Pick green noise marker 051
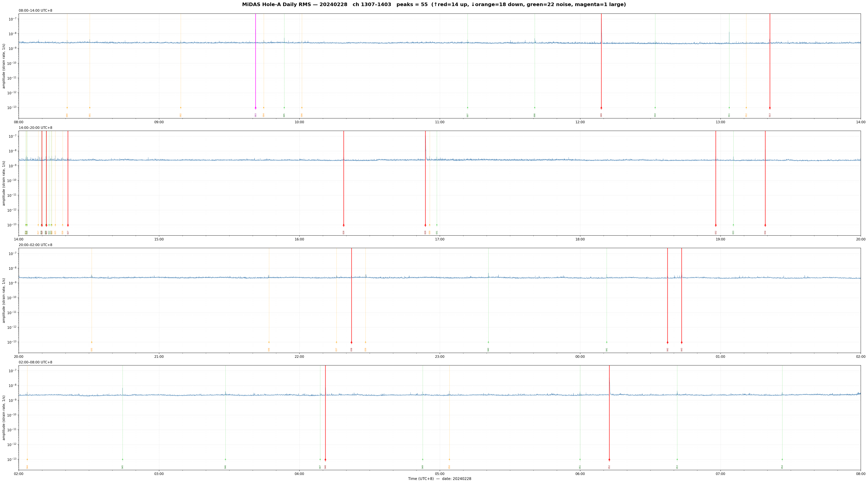 580,459
